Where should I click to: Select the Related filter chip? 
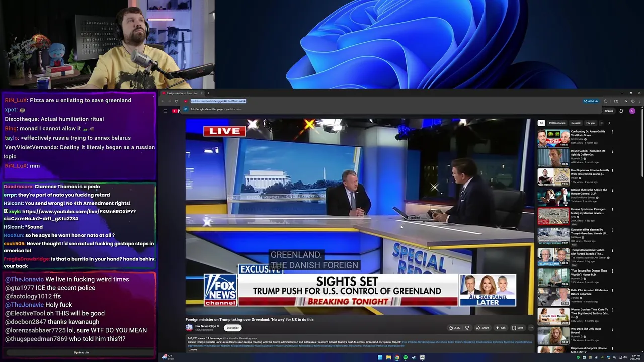click(x=576, y=123)
